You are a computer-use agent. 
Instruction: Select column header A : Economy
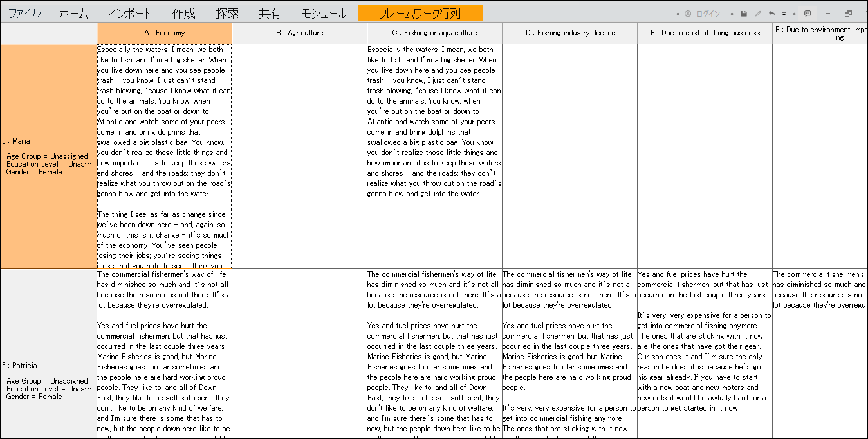[x=164, y=33]
